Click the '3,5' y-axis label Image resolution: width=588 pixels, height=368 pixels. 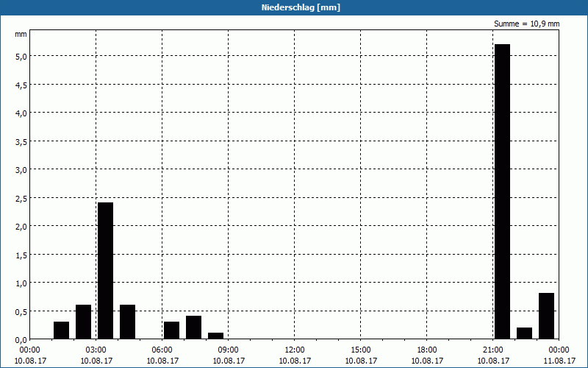click(x=21, y=141)
